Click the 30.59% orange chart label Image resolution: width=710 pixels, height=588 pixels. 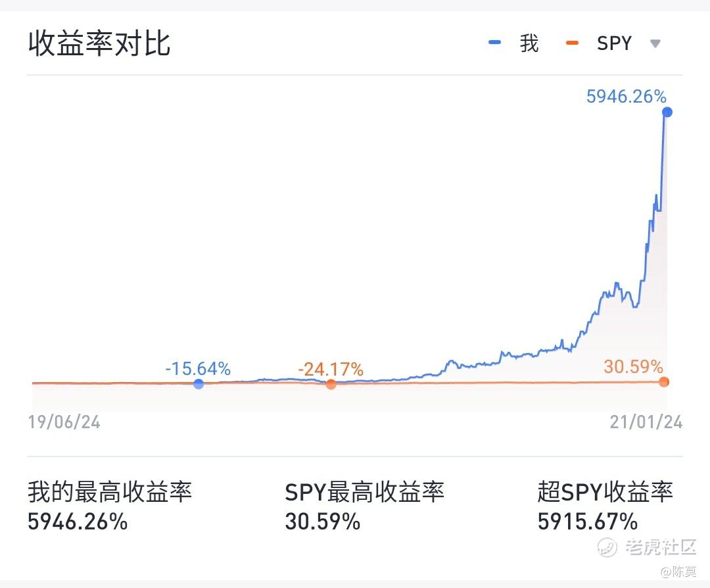pyautogui.click(x=633, y=366)
